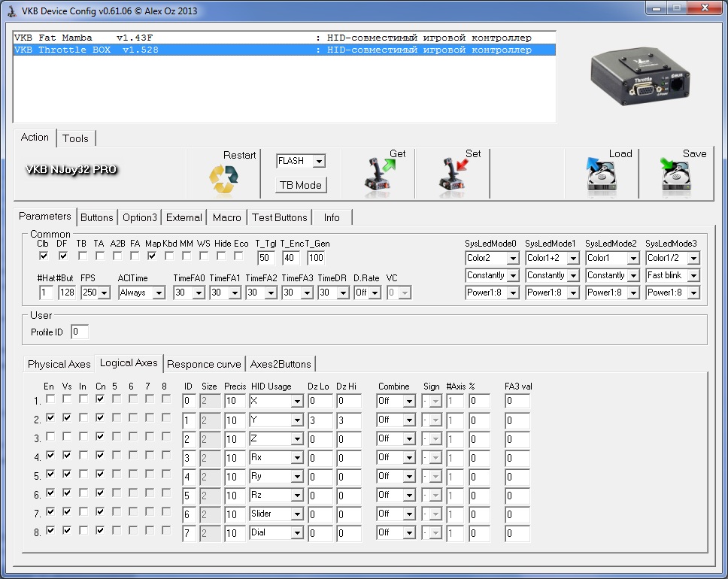
Task: Click the TB Mode button
Action: (x=301, y=185)
